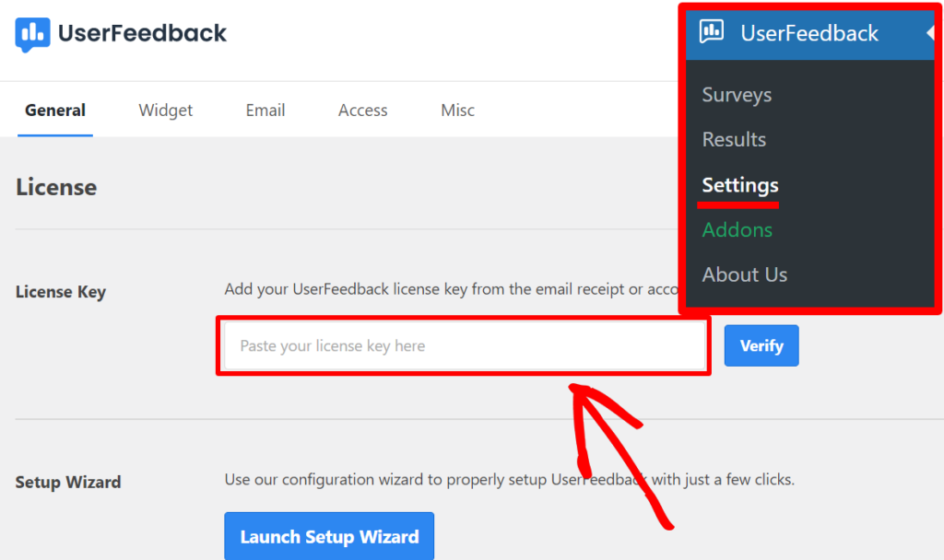This screenshot has width=944, height=560.
Task: Open the About Us page
Action: click(x=744, y=274)
